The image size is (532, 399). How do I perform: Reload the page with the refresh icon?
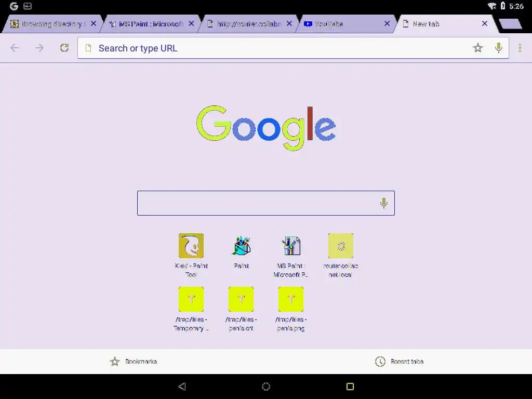(64, 48)
